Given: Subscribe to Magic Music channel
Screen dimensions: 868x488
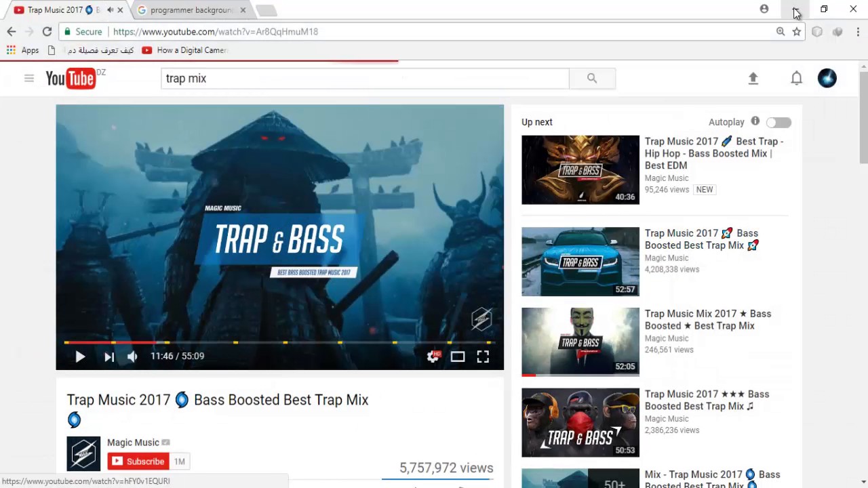Looking at the screenshot, I should [138, 462].
